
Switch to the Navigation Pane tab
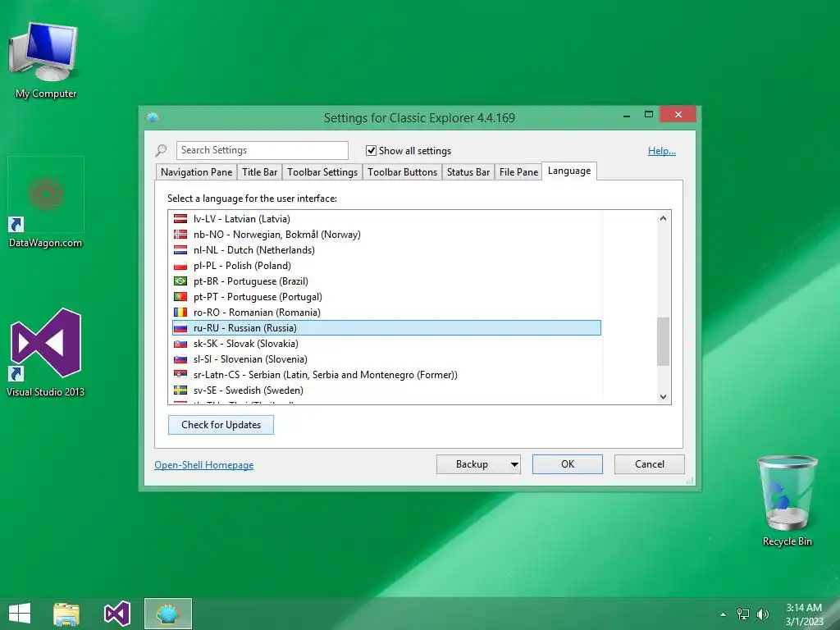[x=197, y=172]
